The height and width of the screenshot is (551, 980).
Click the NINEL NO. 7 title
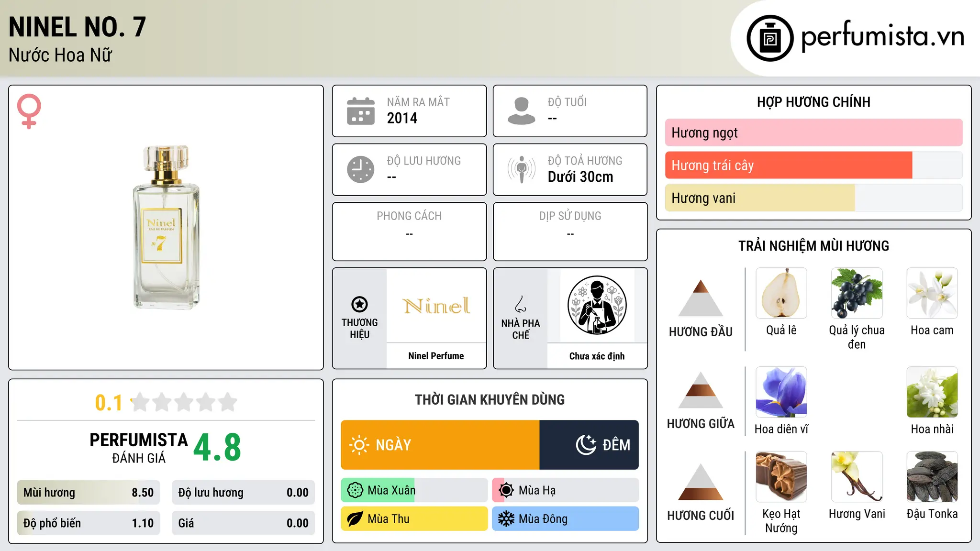click(78, 27)
